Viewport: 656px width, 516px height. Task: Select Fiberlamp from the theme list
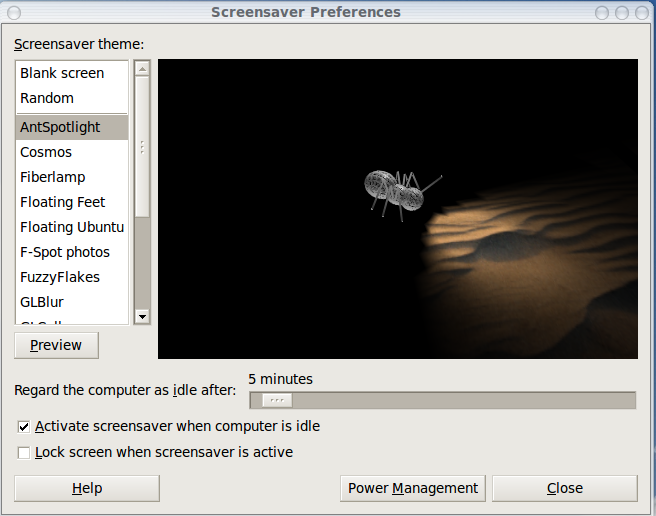point(72,177)
